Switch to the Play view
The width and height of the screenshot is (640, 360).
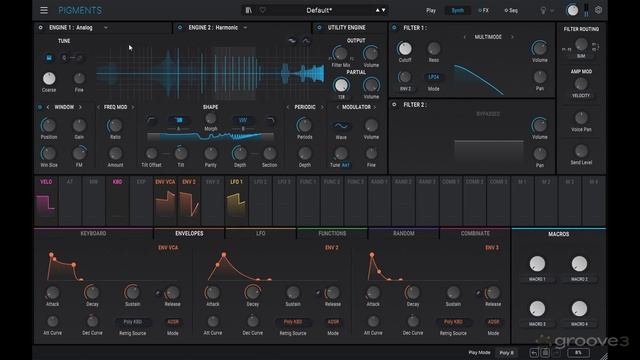[x=431, y=11]
